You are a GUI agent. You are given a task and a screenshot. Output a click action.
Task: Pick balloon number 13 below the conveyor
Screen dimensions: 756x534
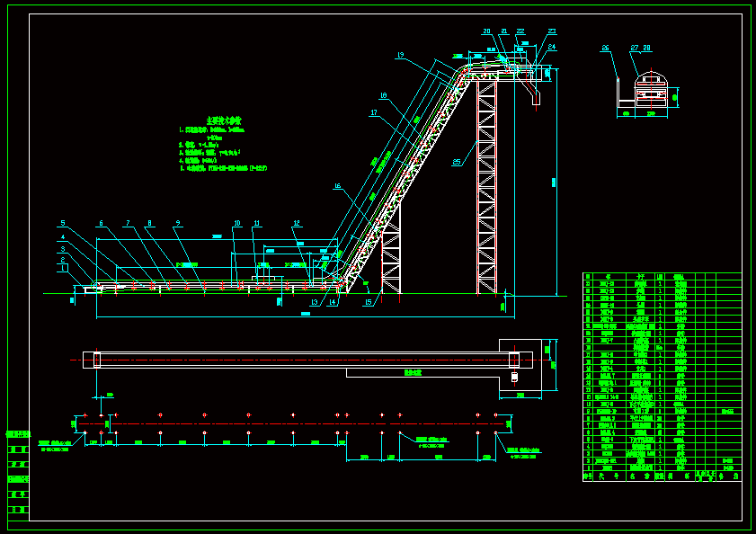[315, 302]
